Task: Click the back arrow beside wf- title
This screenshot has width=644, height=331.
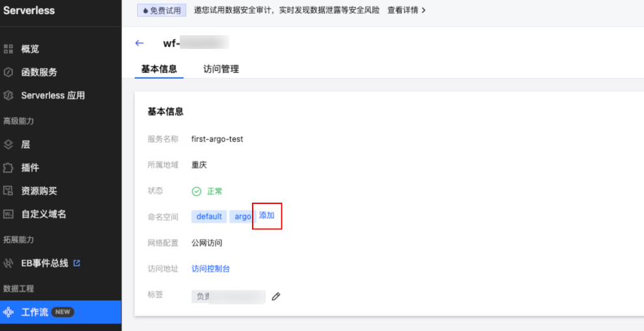Action: tap(139, 43)
